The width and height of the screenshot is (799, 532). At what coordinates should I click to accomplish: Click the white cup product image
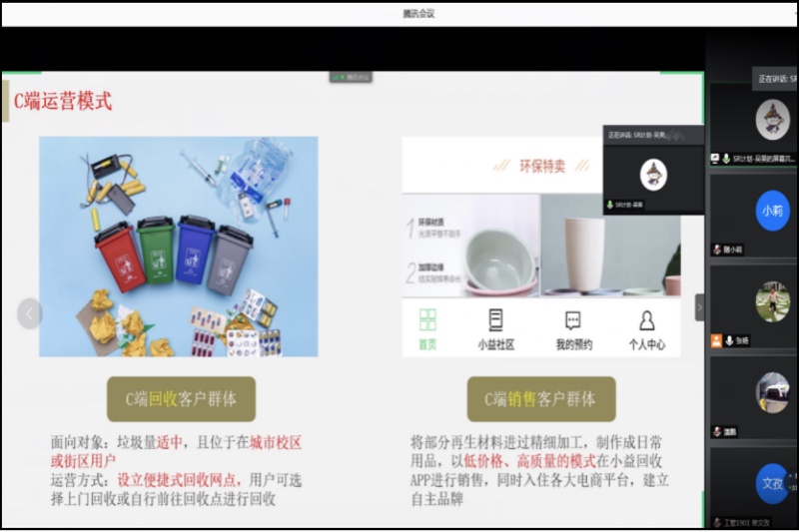[586, 255]
